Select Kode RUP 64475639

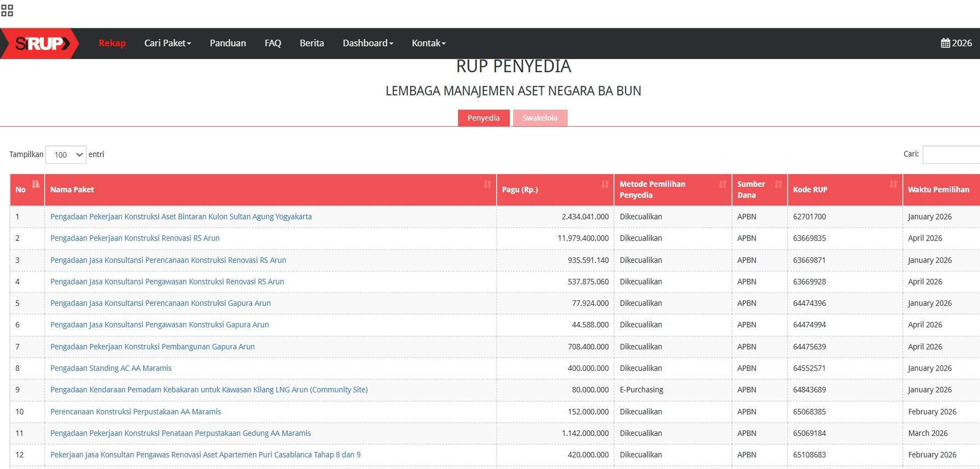pyautogui.click(x=809, y=347)
